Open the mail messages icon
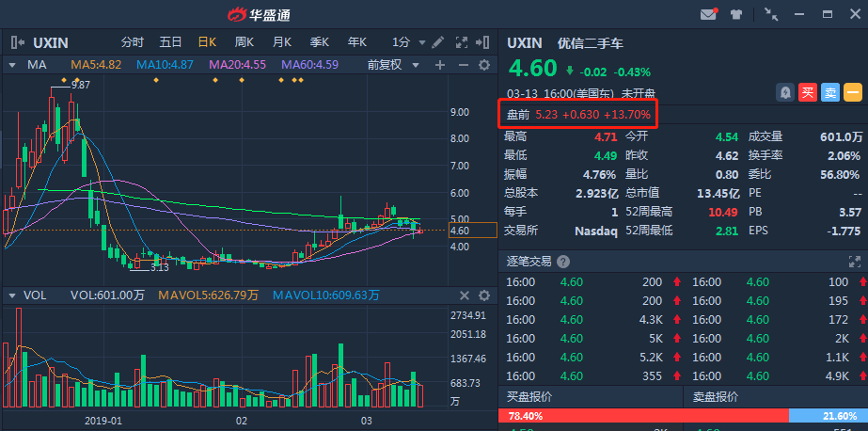This screenshot has width=868, height=431. pyautogui.click(x=709, y=15)
